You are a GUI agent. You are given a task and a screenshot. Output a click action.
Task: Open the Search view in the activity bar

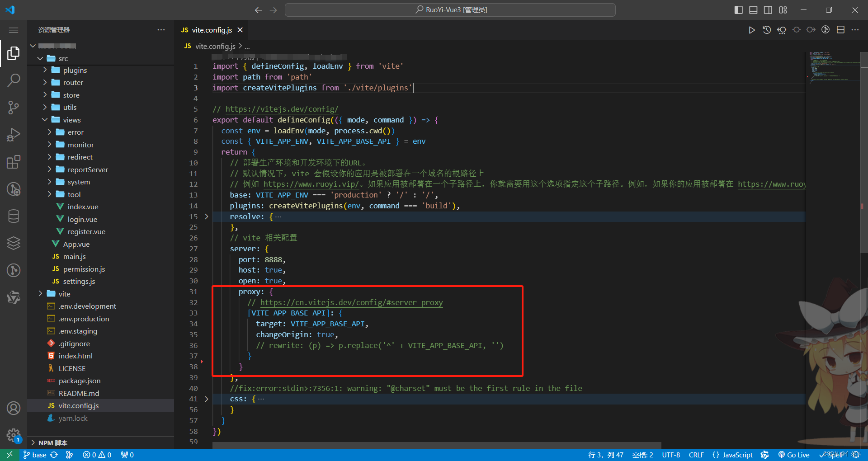click(x=14, y=80)
